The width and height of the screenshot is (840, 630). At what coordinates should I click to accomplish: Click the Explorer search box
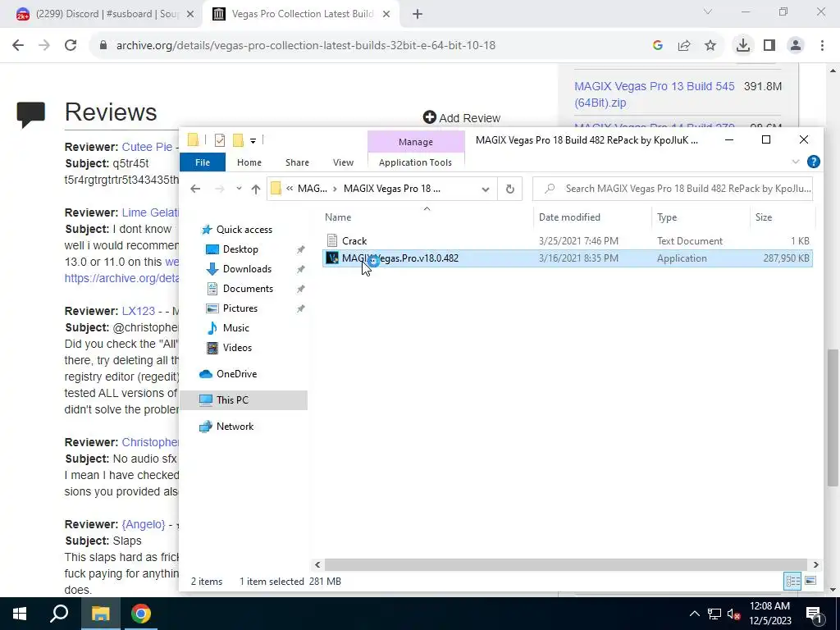(x=673, y=189)
